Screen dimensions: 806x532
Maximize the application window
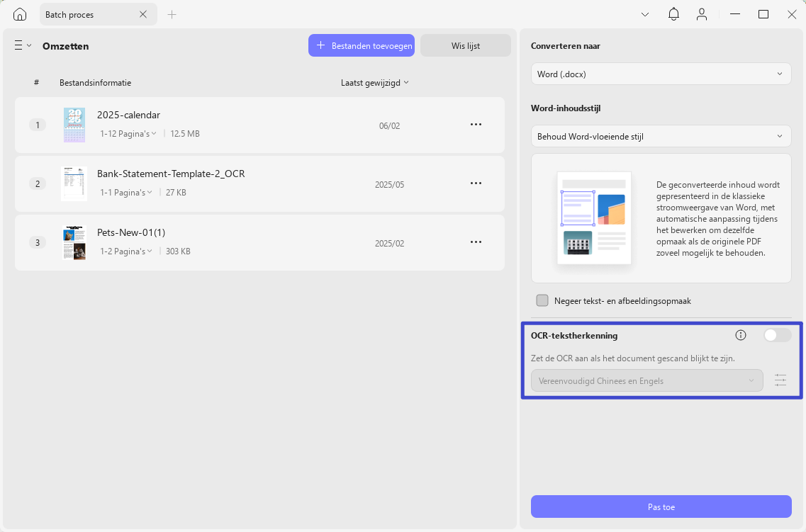[763, 14]
